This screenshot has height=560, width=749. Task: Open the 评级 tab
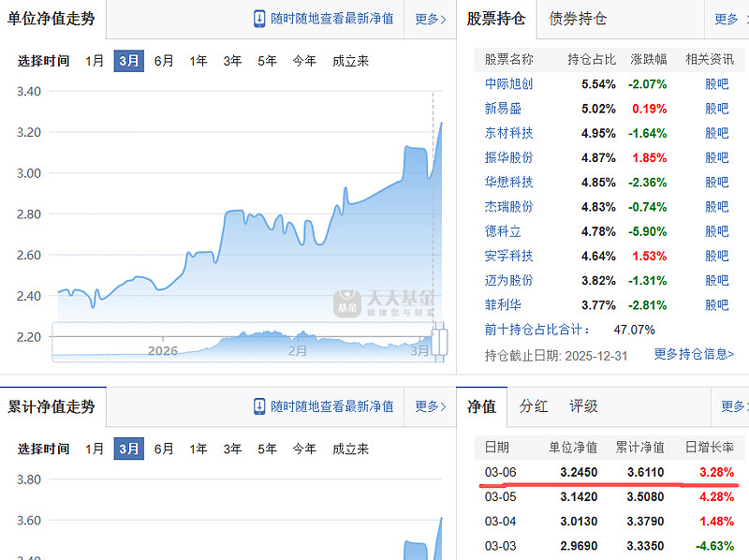pyautogui.click(x=585, y=407)
